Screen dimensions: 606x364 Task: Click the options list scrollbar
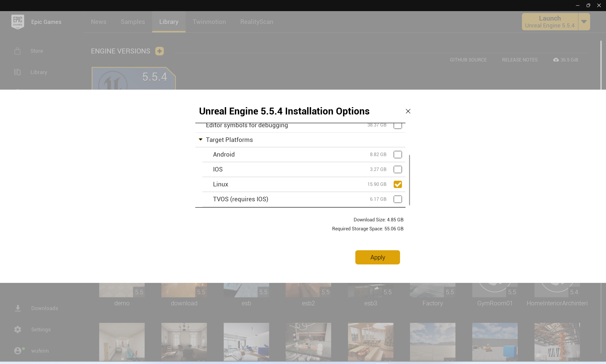pyautogui.click(x=409, y=180)
